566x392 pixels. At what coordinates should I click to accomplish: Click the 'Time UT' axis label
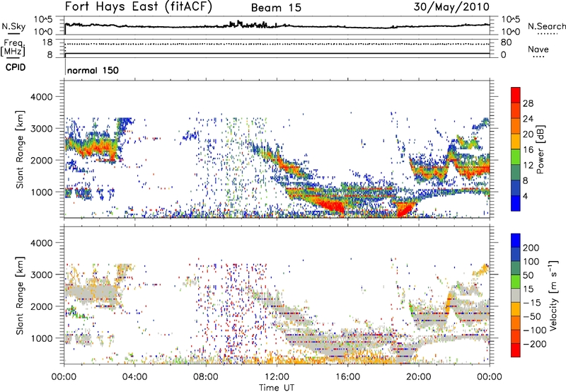[277, 388]
